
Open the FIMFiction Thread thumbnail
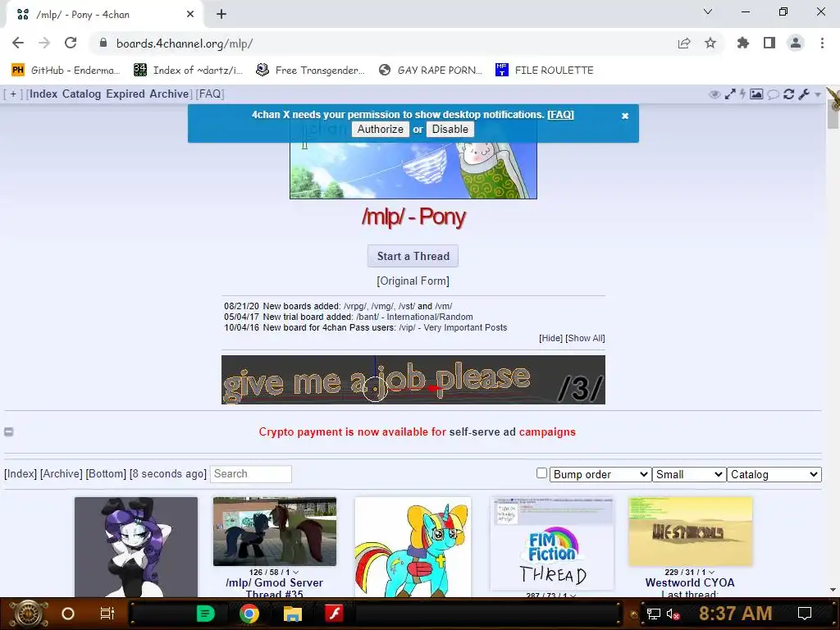click(552, 543)
